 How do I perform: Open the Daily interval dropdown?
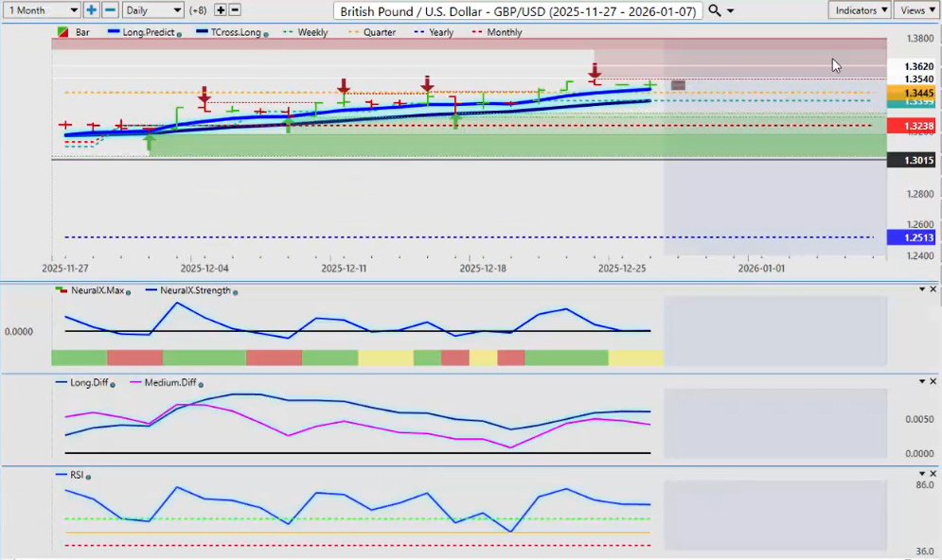(x=151, y=9)
